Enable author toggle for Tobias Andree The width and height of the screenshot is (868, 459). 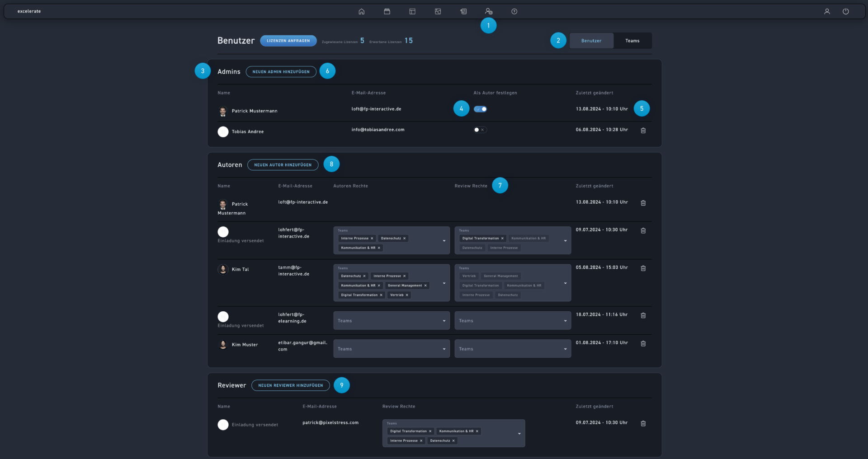480,130
